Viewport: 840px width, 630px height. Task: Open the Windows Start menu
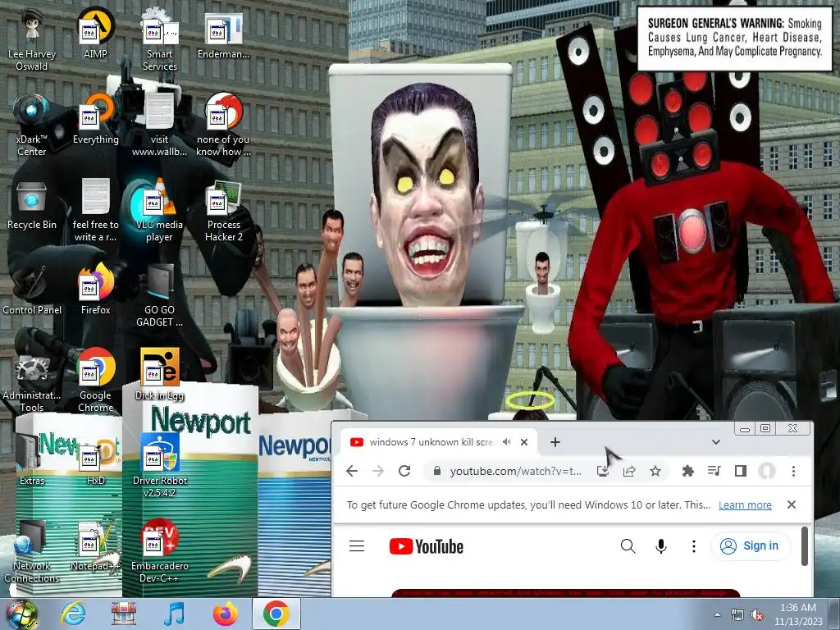22,614
